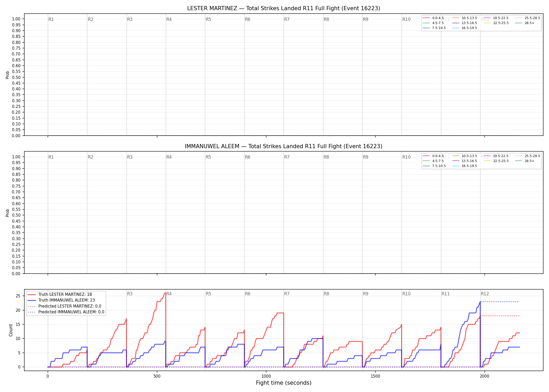Click the 28.5+ teal line sample in Immanuwel Aleem legend
Screen dimensions: 549x392
pyautogui.click(x=519, y=161)
